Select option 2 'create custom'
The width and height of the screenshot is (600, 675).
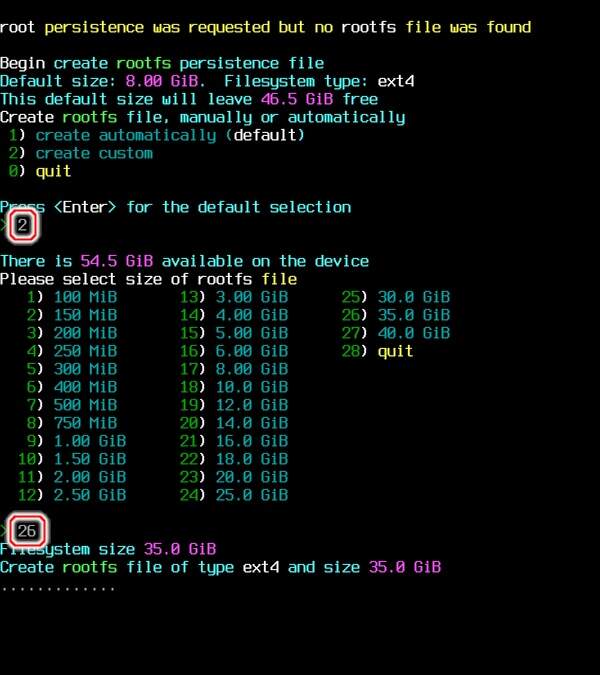click(94, 153)
